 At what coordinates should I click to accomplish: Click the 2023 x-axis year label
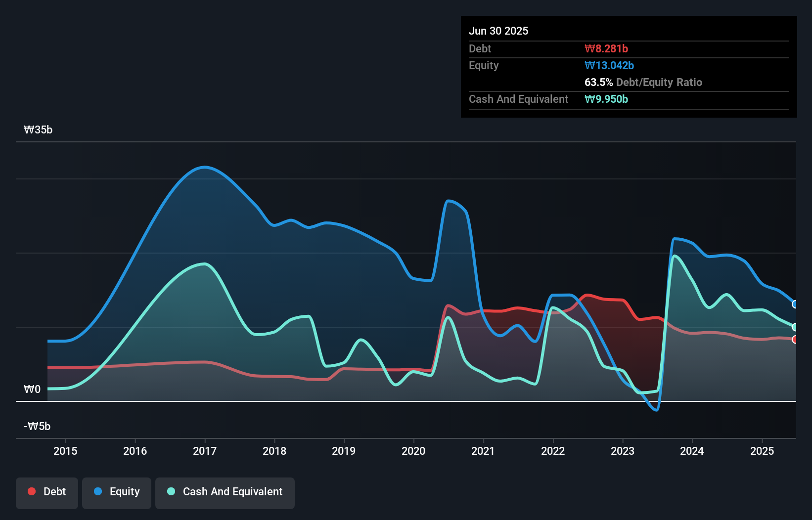click(623, 451)
